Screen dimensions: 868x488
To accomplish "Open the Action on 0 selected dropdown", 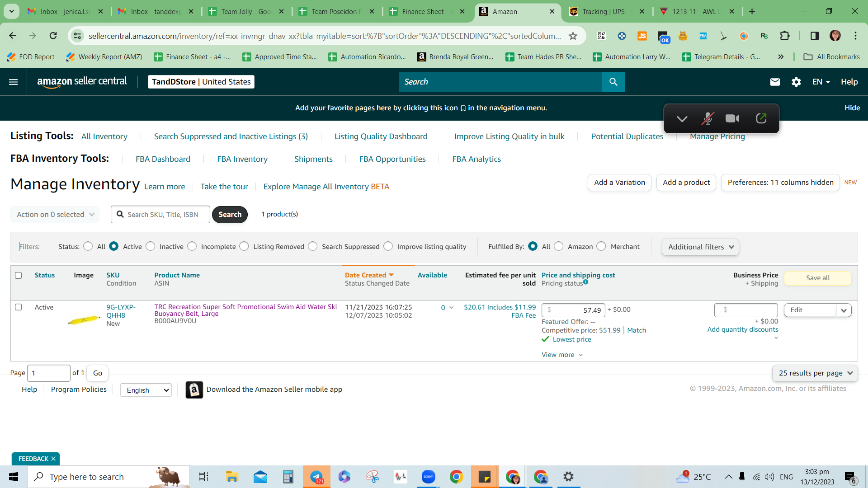I will pos(55,215).
